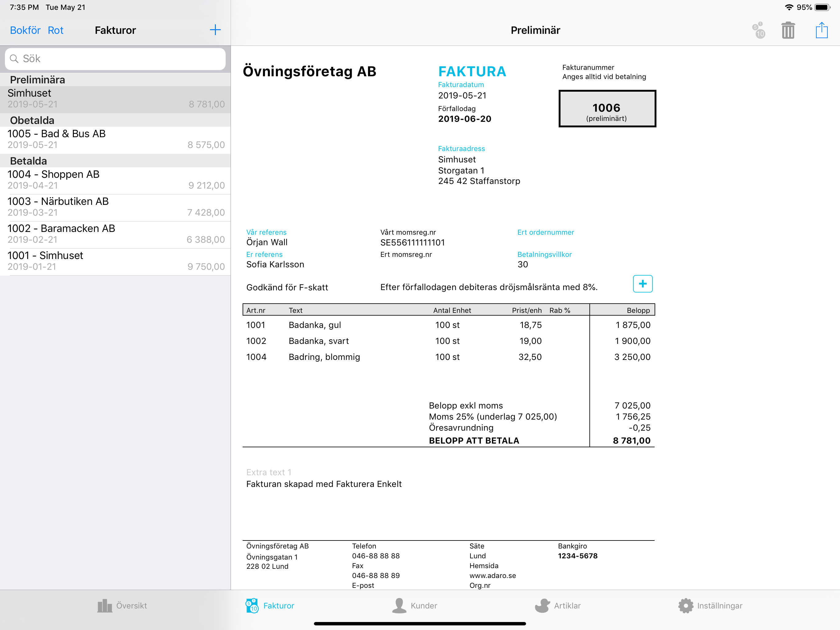Tap the Rot button
The height and width of the screenshot is (630, 840).
pos(55,30)
